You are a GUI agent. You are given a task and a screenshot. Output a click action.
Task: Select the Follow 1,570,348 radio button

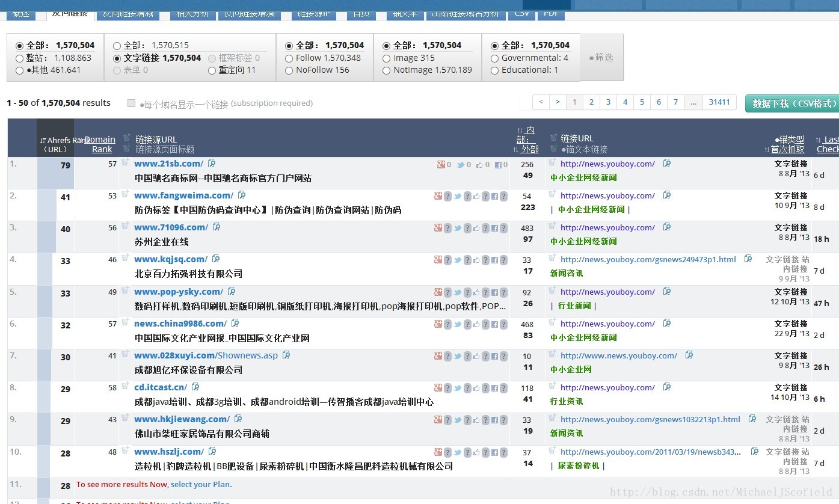(x=289, y=58)
